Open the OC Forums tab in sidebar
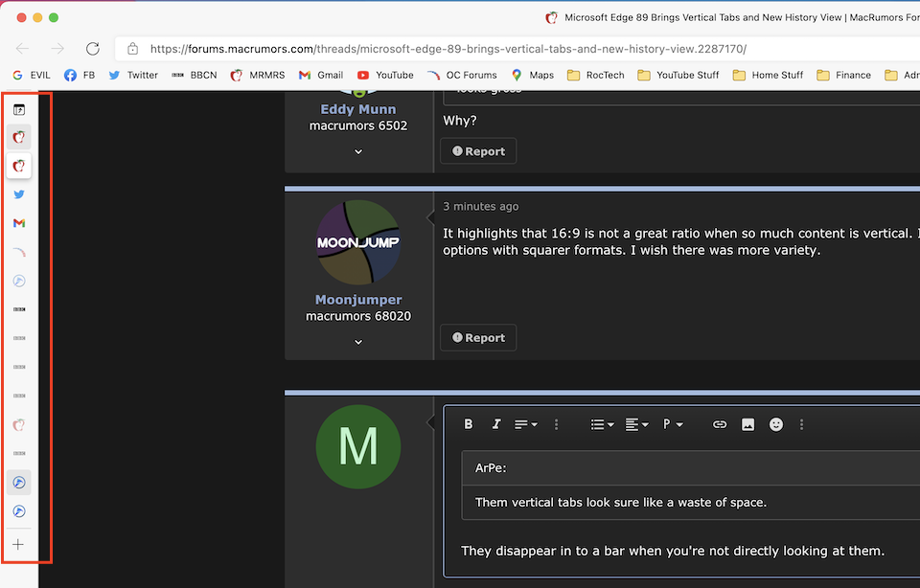Screen dimensions: 920x588 (x=19, y=252)
